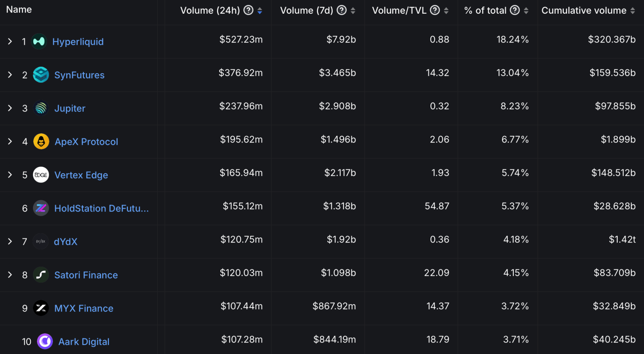Screen dimensions: 644x354
Task: Open the MYX Finance link
Action: (84, 308)
